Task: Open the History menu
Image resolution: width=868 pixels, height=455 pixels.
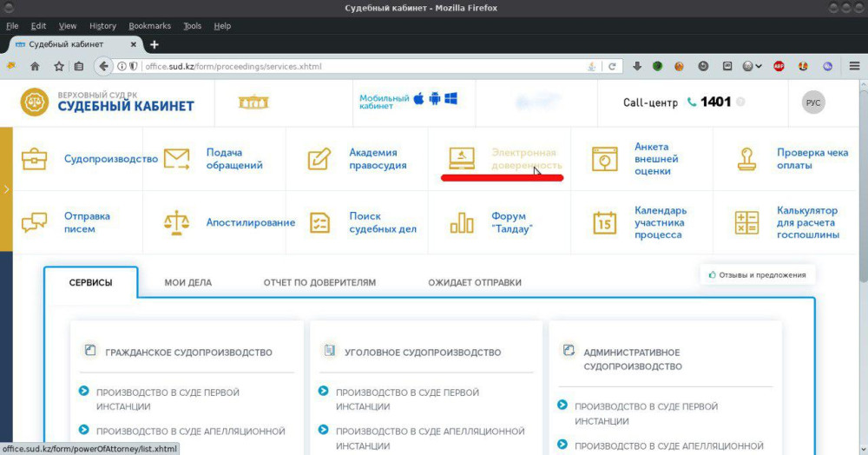Action: [x=102, y=26]
